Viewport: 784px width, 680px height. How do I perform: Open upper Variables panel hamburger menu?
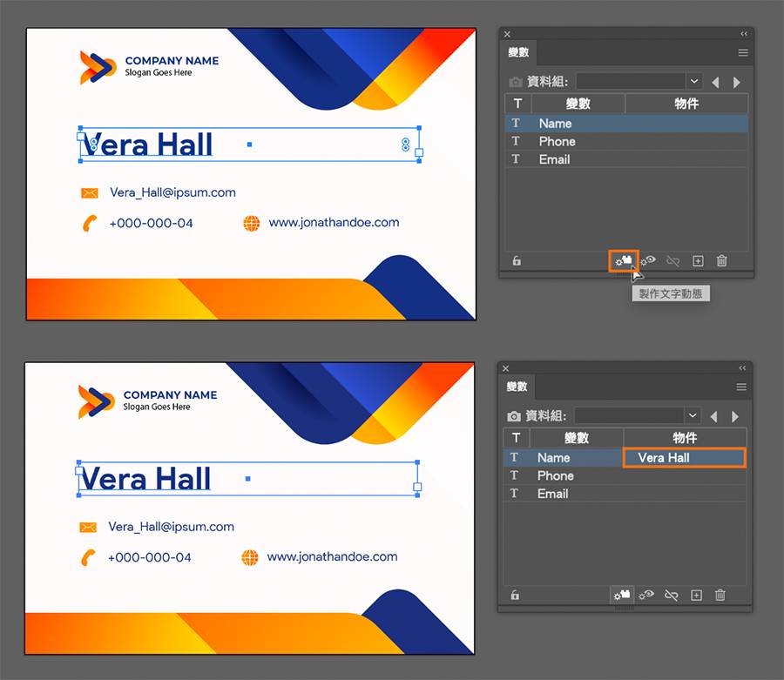pyautogui.click(x=743, y=52)
